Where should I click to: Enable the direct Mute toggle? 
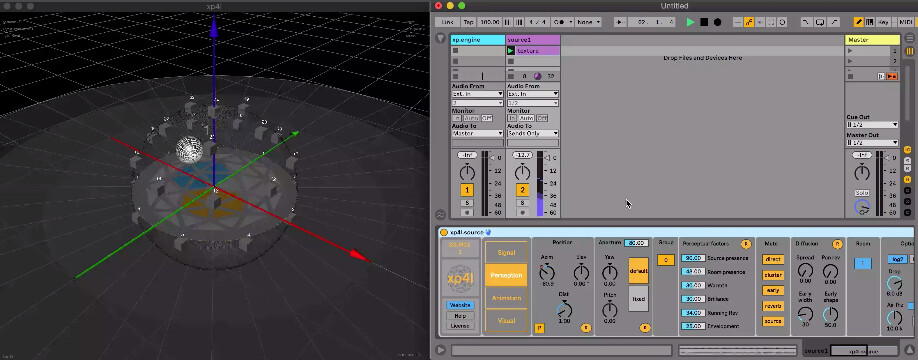[x=773, y=259]
